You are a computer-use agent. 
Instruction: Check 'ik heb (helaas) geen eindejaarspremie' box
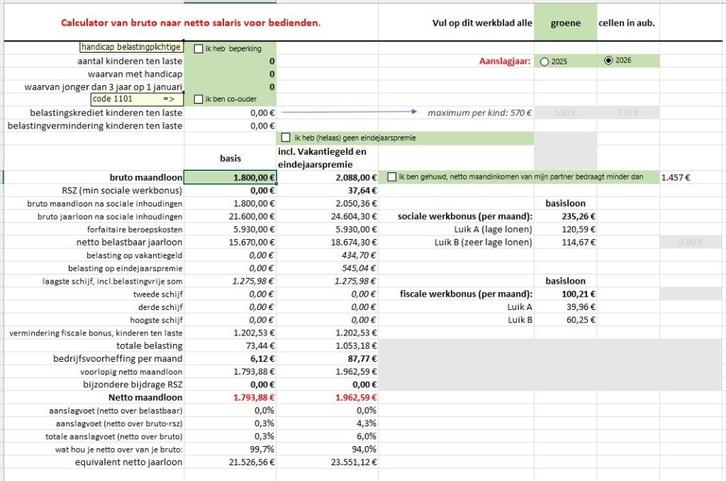point(286,137)
